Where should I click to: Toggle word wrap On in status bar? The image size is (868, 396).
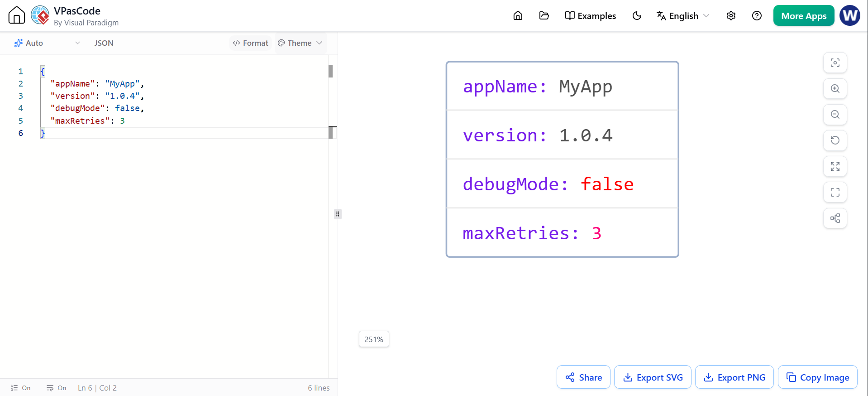click(x=57, y=388)
